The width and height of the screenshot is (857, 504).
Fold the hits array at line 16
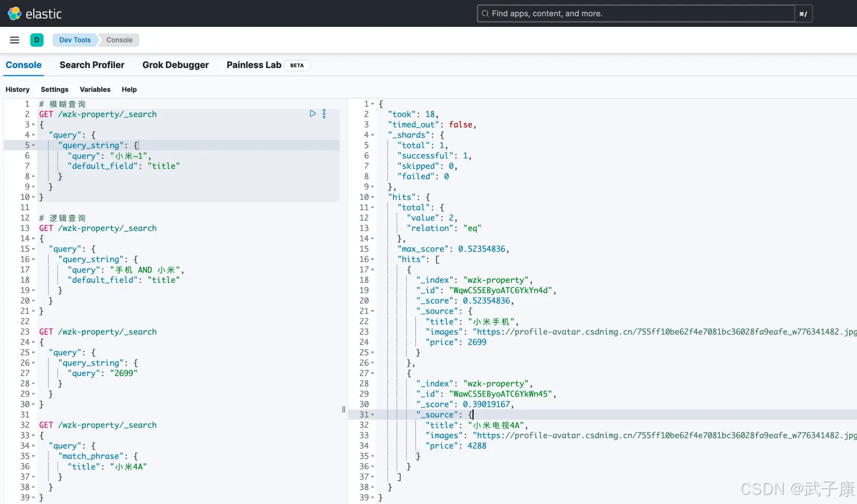pyautogui.click(x=373, y=259)
